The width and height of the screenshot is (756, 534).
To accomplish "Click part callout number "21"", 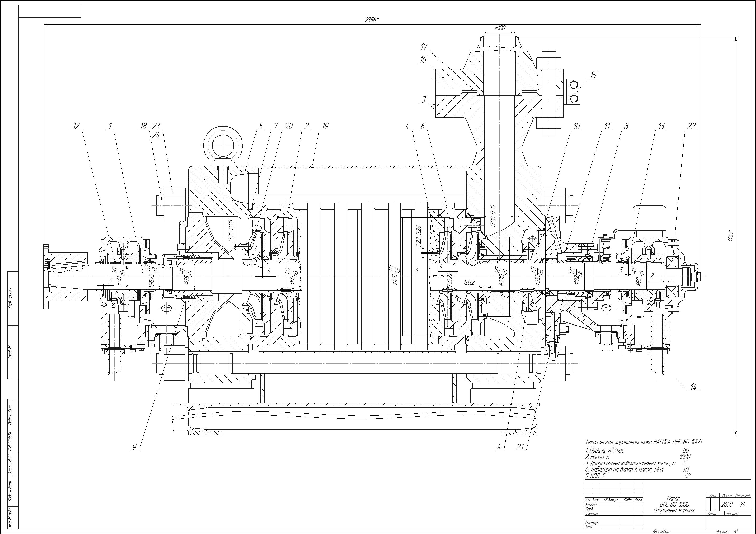I will click(520, 447).
